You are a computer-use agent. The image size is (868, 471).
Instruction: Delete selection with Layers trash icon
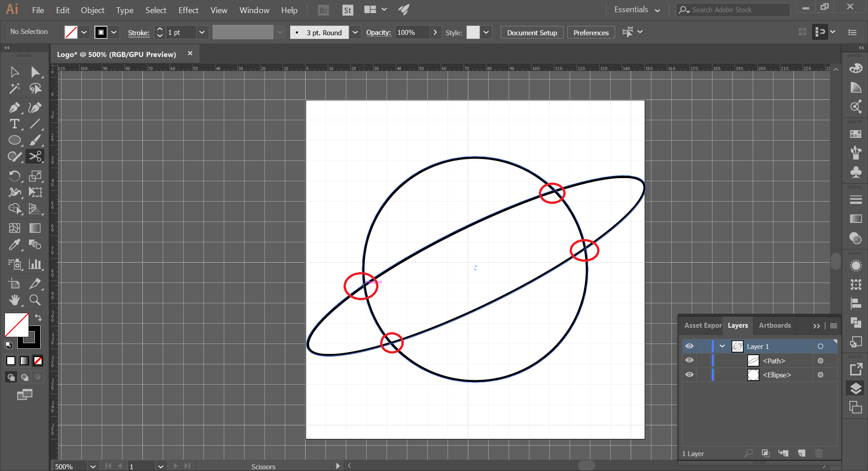tap(819, 453)
